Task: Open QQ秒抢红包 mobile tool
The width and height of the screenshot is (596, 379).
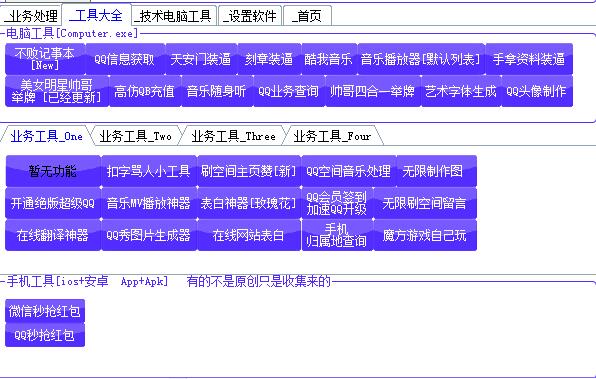Action: 45,335
